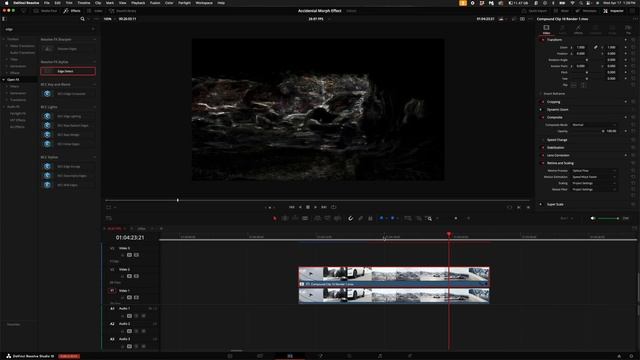
Task: Toggle the Transform section enable switch
Action: click(542, 40)
